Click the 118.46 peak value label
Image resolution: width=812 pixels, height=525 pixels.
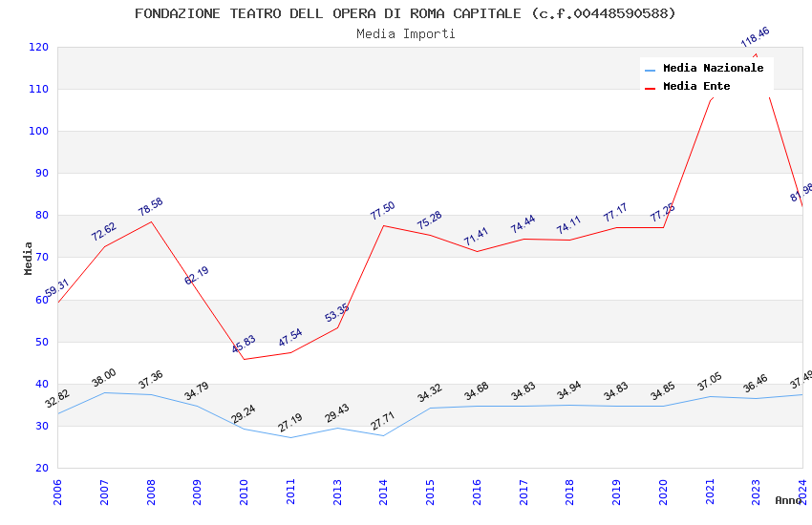[x=756, y=36]
